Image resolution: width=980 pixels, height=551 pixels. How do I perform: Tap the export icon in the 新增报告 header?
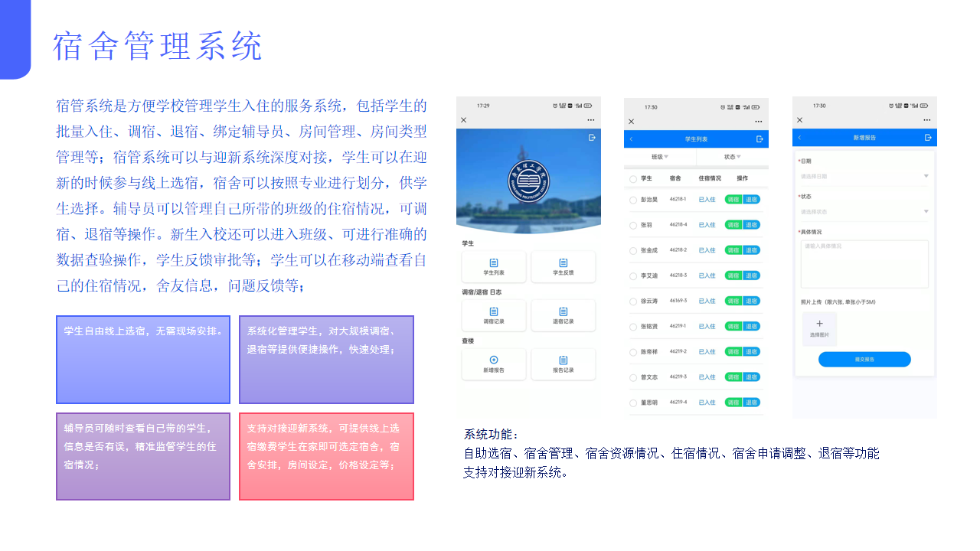pyautogui.click(x=927, y=139)
